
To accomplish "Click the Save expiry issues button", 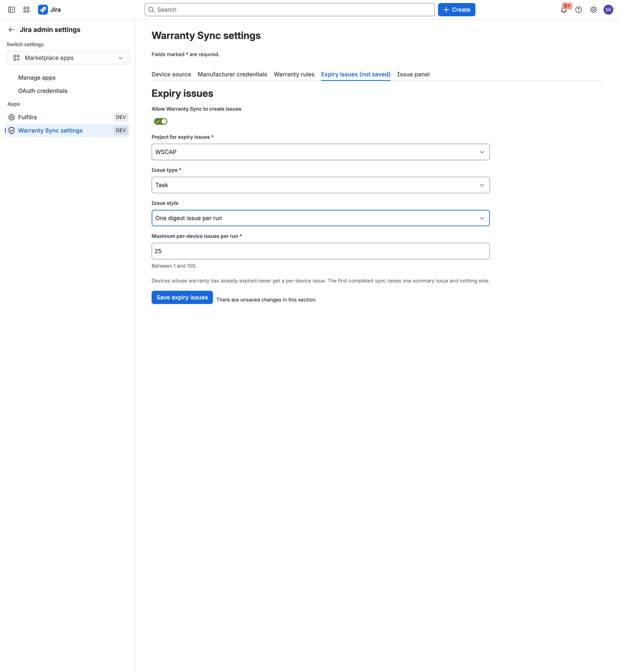I will pos(182,298).
